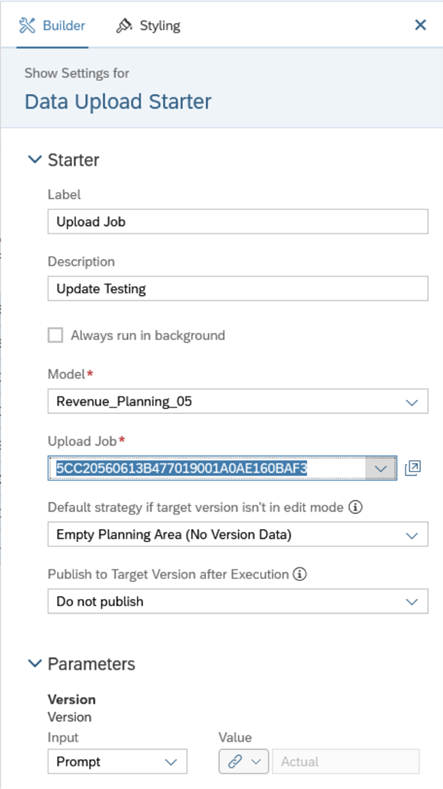
Task: Open the Model dropdown Revenue_Planning_05
Action: click(x=238, y=401)
